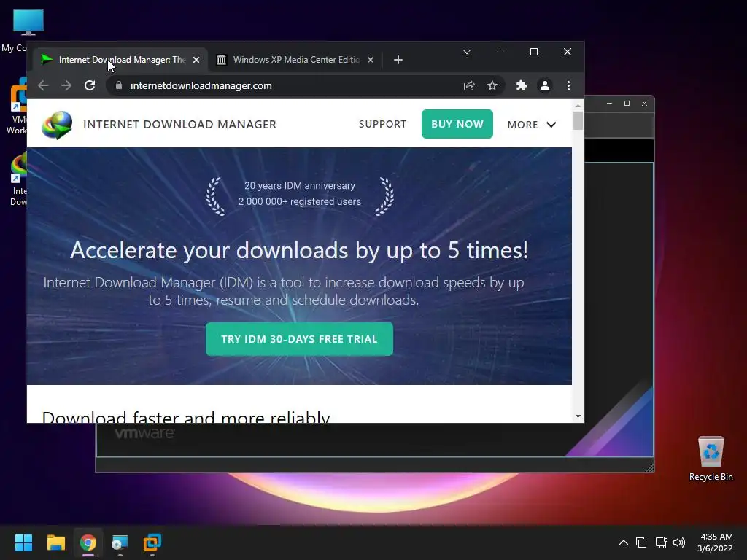Expand the MORE dropdown menu
Screen dimensions: 747x560
[x=532, y=125]
